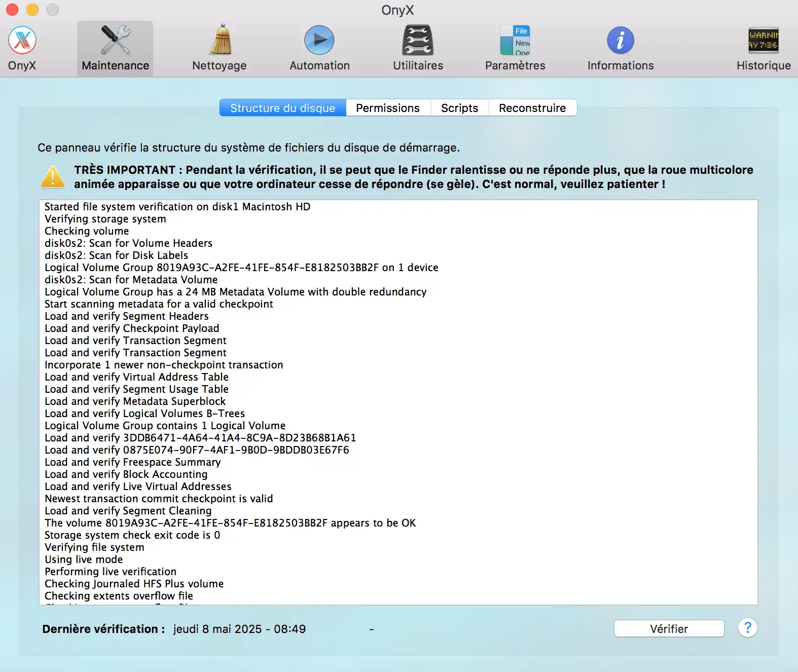Screen dimensions: 798x672
Task: Select the Maintenance tools icon
Action: click(x=115, y=49)
